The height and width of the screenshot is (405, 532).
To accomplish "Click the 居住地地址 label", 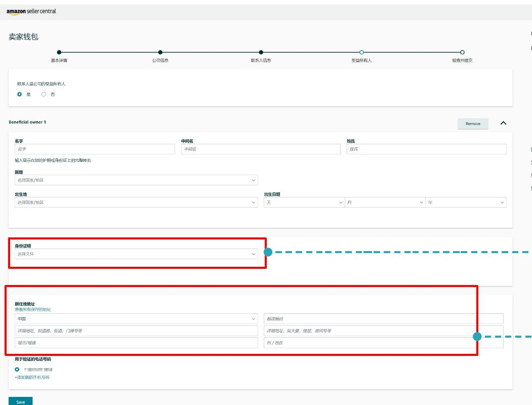I will click(x=25, y=304).
